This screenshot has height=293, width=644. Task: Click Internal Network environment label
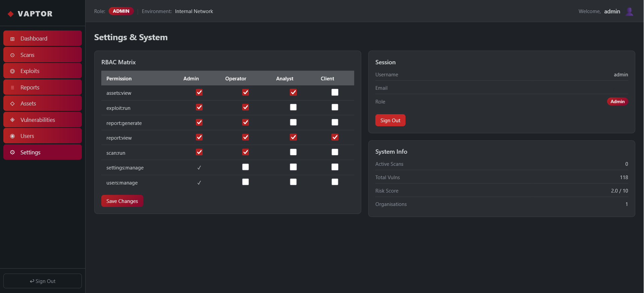194,11
